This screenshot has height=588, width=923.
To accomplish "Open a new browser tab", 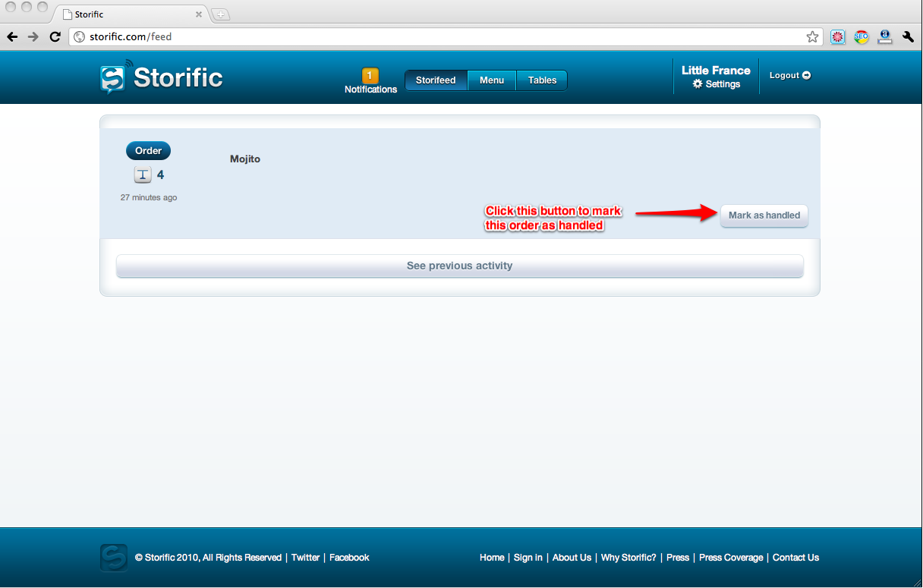I will pos(220,14).
